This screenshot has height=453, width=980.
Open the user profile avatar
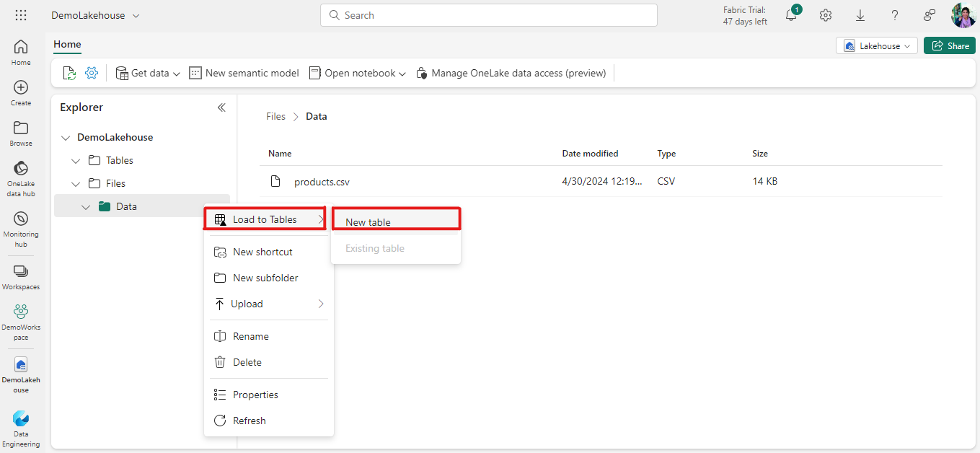click(x=964, y=15)
